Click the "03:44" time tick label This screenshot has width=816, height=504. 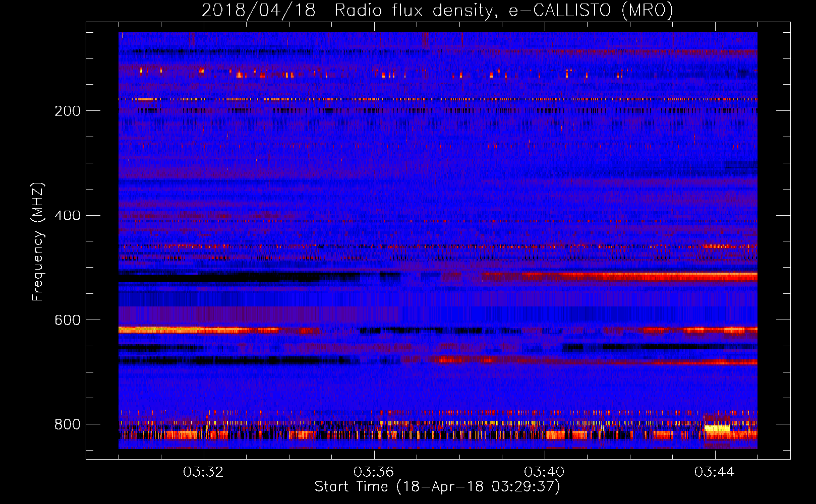click(715, 472)
